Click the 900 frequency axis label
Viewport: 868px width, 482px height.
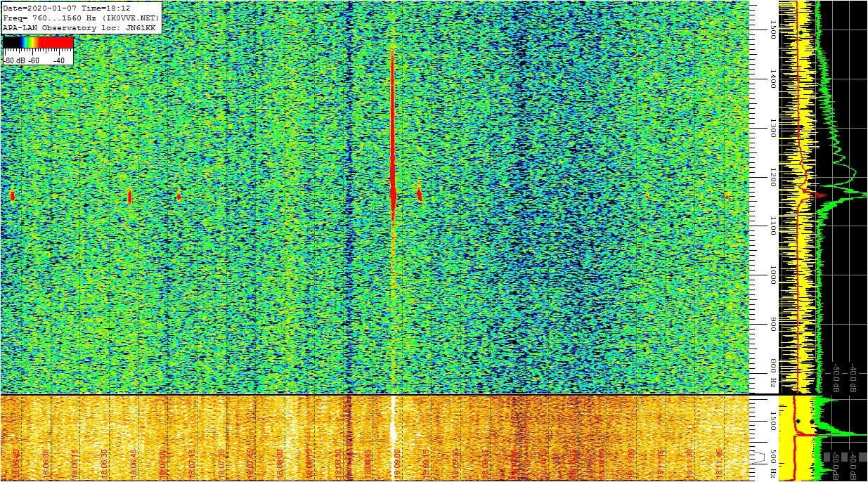pos(772,325)
